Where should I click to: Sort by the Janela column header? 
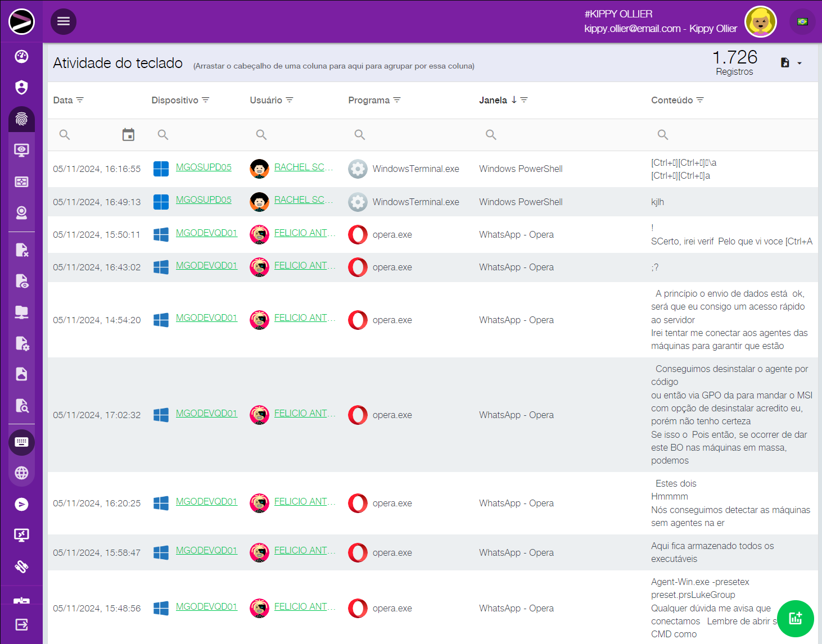pos(493,100)
